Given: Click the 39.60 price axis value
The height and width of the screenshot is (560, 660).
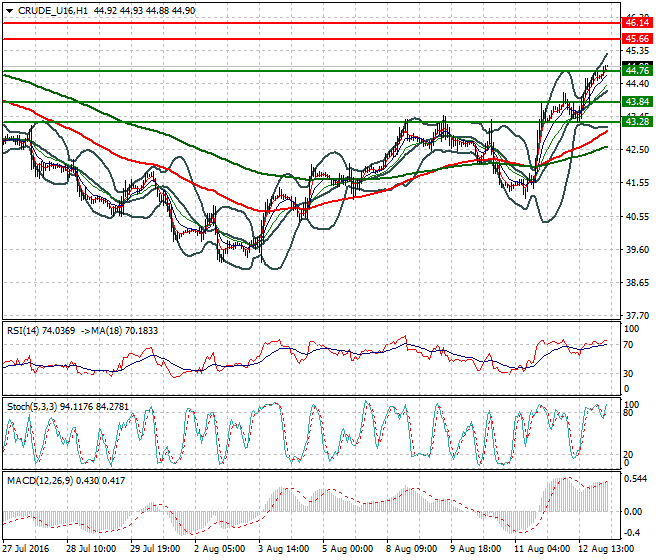Looking at the screenshot, I should pos(637,249).
